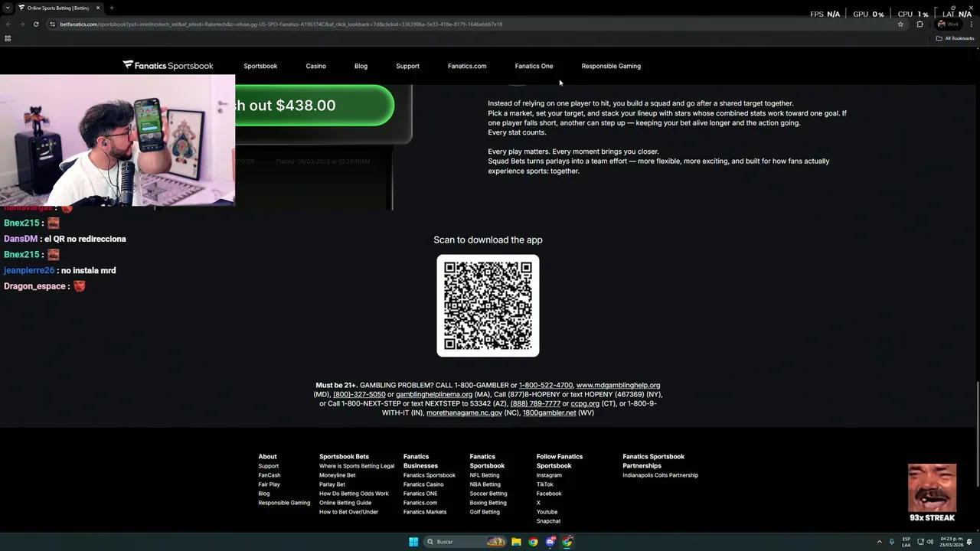Image resolution: width=980 pixels, height=551 pixels.
Task: Open the morethanagame.nc.gov link
Action: click(x=464, y=412)
